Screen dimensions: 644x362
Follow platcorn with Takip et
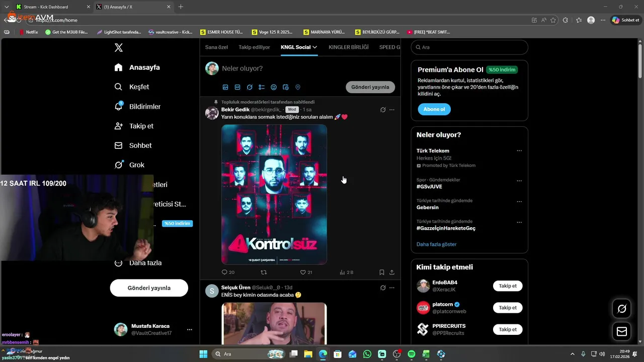pos(508,308)
